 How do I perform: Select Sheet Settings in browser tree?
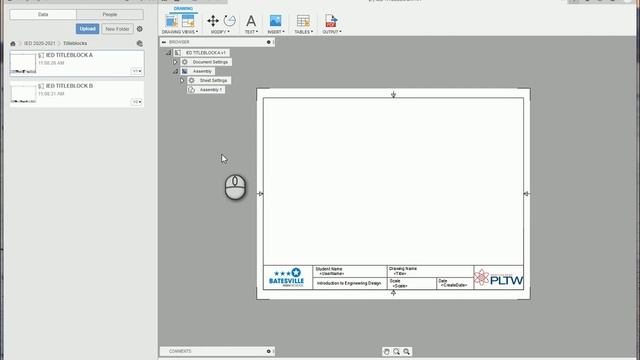213,80
